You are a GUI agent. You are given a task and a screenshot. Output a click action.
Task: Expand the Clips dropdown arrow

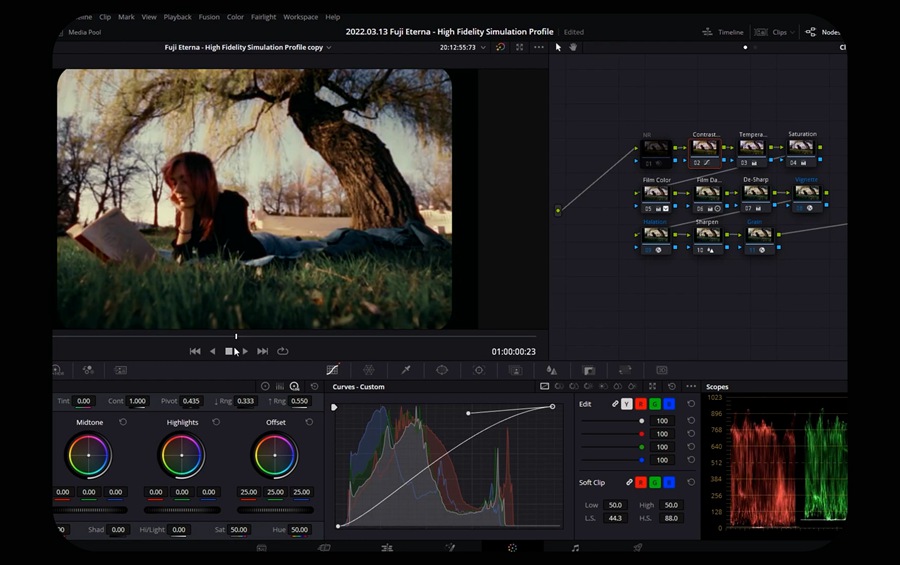(792, 32)
